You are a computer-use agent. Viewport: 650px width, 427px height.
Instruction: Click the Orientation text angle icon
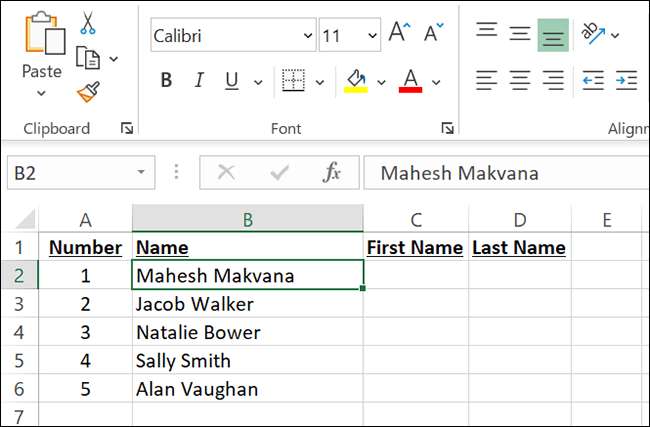594,35
